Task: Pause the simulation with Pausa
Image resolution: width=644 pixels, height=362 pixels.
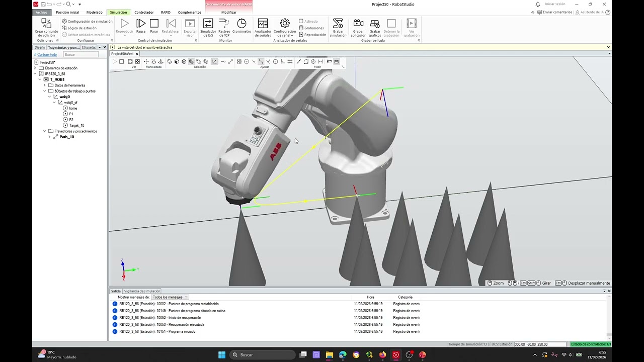Action: (141, 26)
